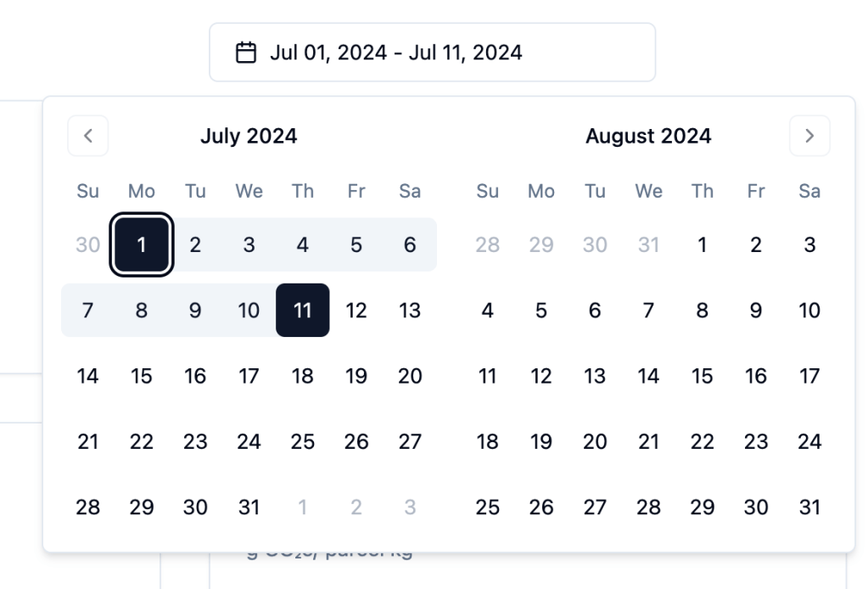Select August 1 in the calendar
This screenshot has width=868, height=589.
click(x=703, y=245)
